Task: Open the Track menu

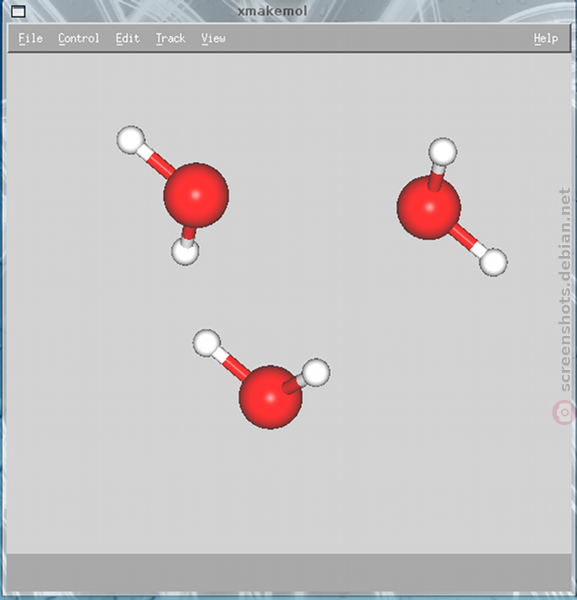Action: [x=170, y=38]
